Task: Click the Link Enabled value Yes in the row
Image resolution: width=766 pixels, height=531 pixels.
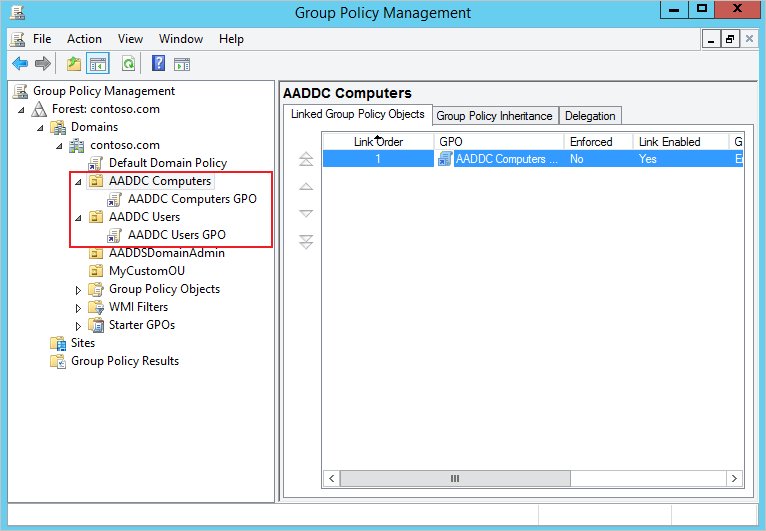Action: pos(647,159)
